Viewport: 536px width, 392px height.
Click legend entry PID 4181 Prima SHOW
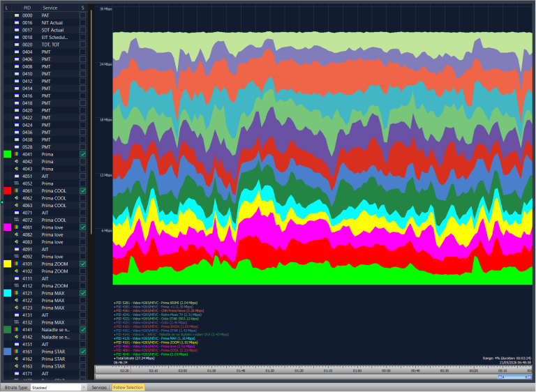[x=156, y=326]
